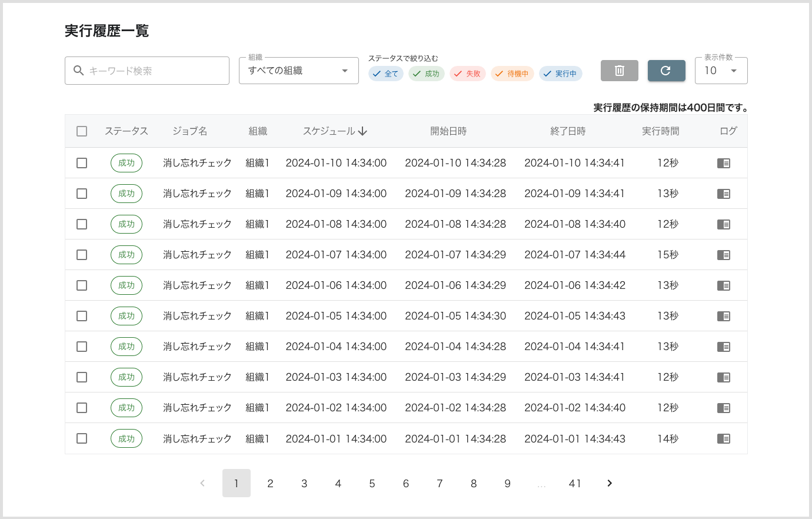Image resolution: width=812 pixels, height=519 pixels.
Task: Open the log for the 2024-01-07 execution
Action: (723, 254)
